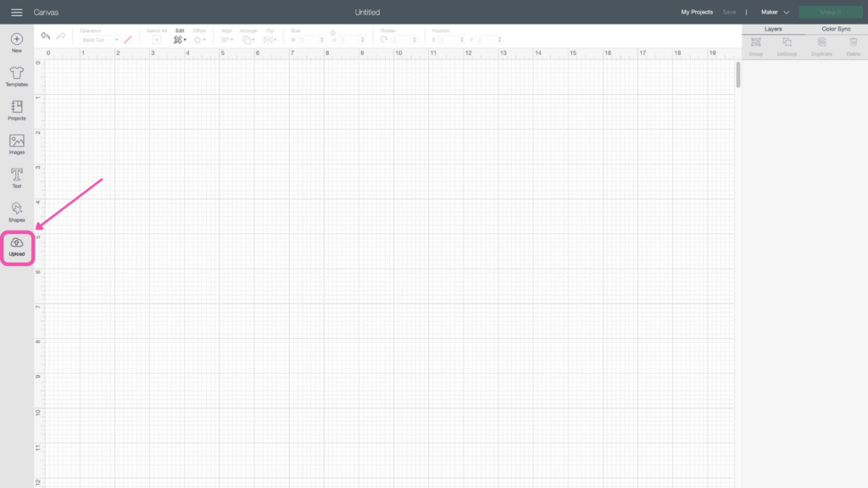Click the X position field

pos(448,40)
